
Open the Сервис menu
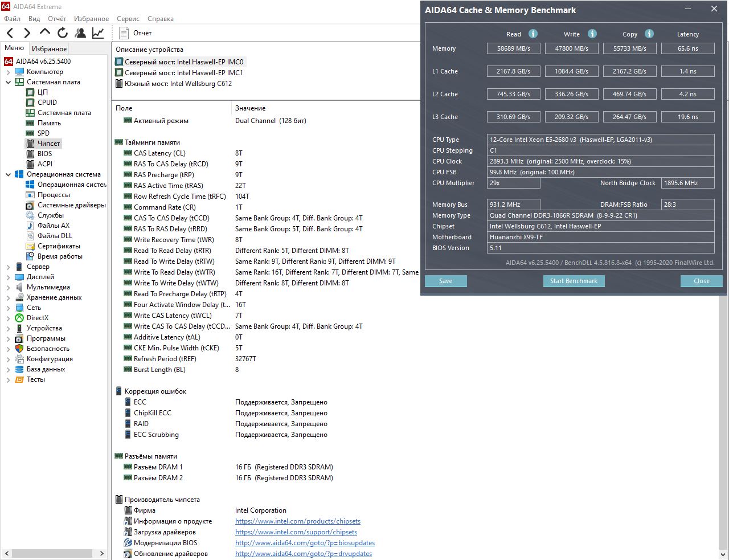coord(128,19)
